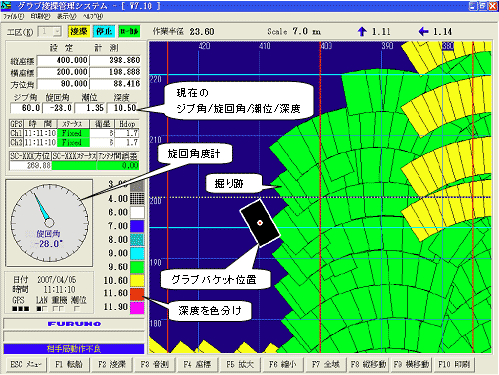Click the F7 全域 button
499x375 pixels.
[x=326, y=364]
